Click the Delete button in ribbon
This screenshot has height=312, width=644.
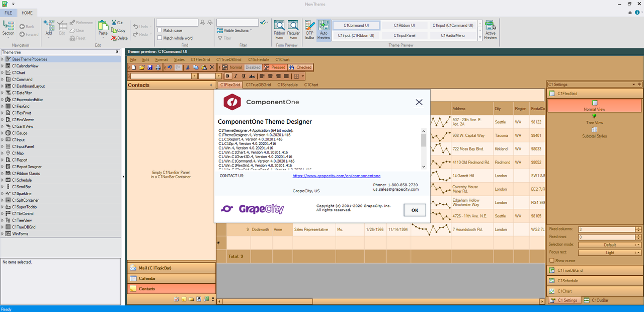tap(119, 38)
